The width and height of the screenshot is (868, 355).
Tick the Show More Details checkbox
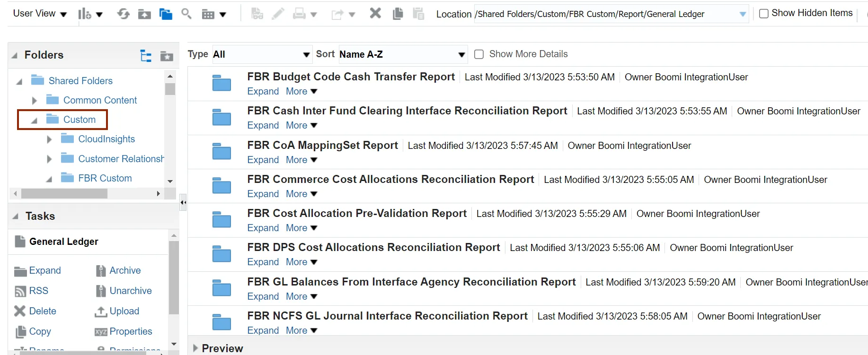(x=479, y=54)
